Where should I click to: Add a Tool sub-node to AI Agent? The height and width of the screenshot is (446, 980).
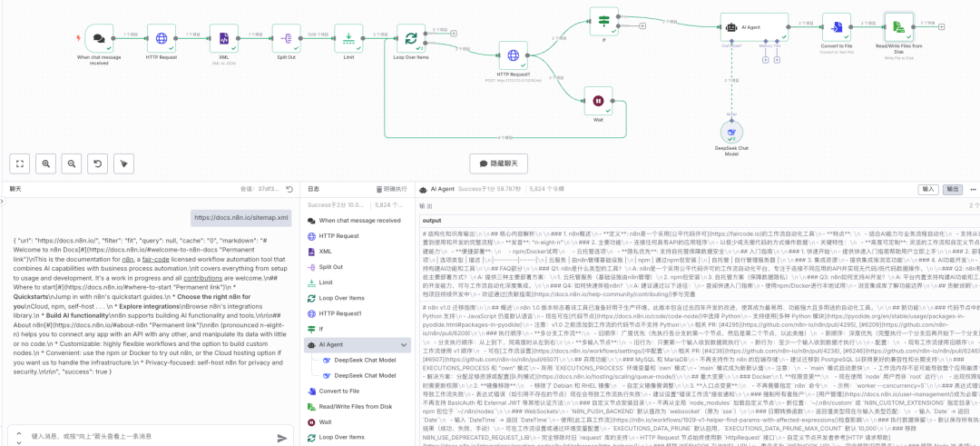coord(776,59)
